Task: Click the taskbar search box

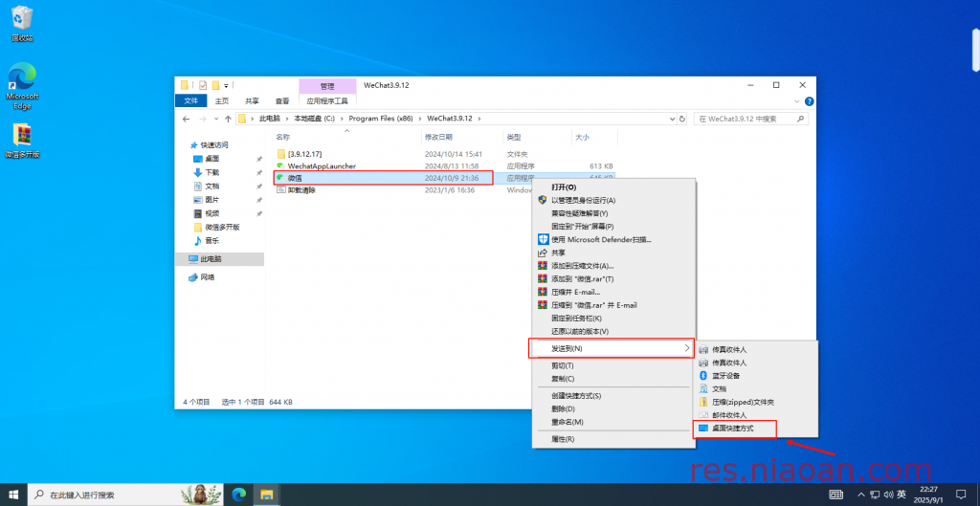Action: coord(126,495)
